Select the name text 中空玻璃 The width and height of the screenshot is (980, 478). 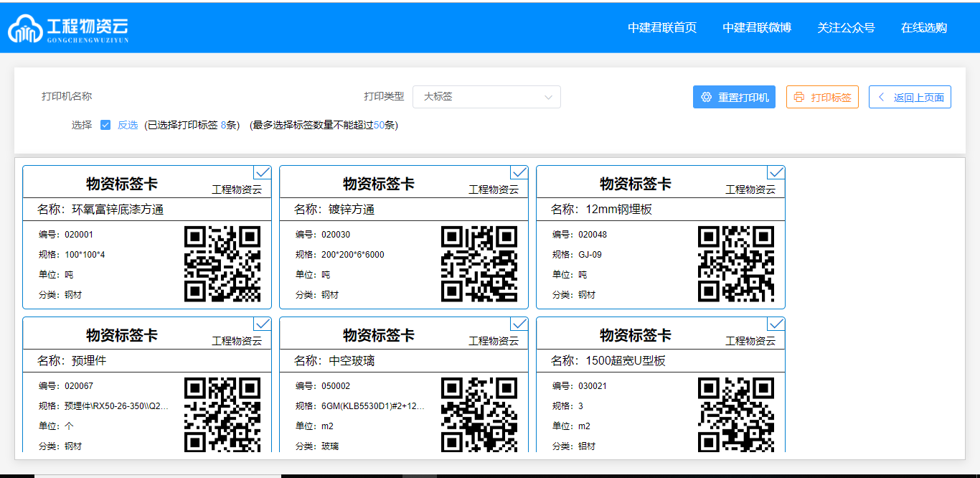pyautogui.click(x=352, y=361)
